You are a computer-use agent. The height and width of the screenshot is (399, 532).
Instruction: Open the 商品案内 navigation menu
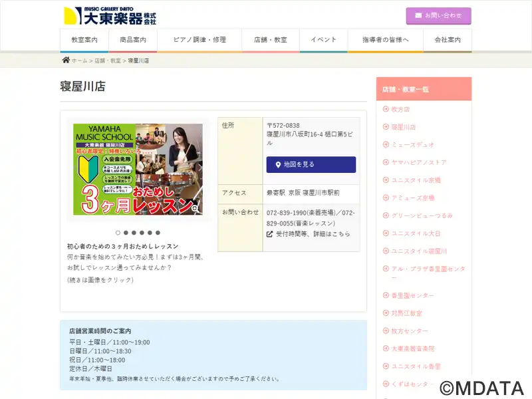point(133,40)
